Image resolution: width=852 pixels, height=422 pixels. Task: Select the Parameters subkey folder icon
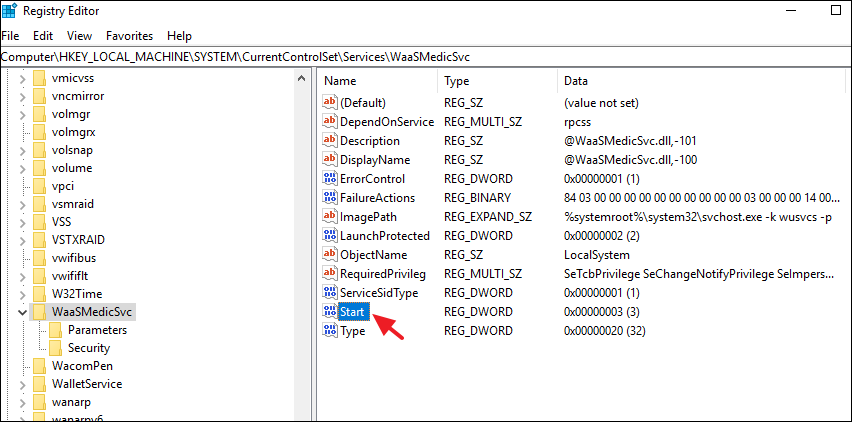[55, 330]
